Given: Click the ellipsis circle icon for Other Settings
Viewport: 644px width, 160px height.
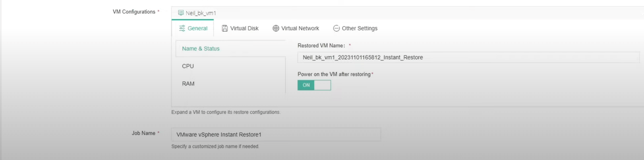Looking at the screenshot, I should [x=337, y=28].
